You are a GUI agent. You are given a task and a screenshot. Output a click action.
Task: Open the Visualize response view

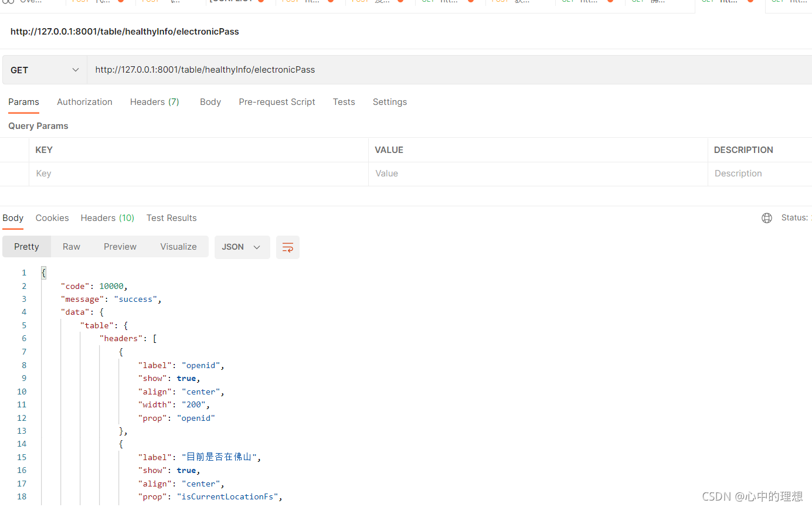coord(178,246)
